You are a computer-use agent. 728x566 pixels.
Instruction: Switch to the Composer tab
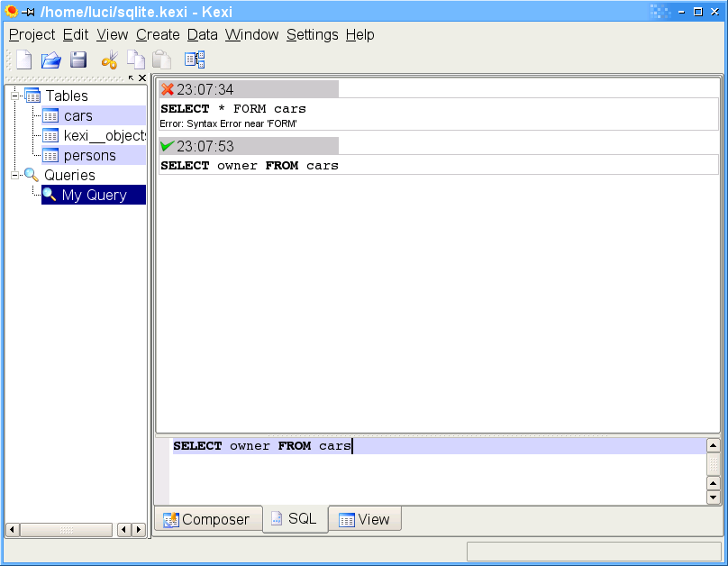tap(206, 519)
